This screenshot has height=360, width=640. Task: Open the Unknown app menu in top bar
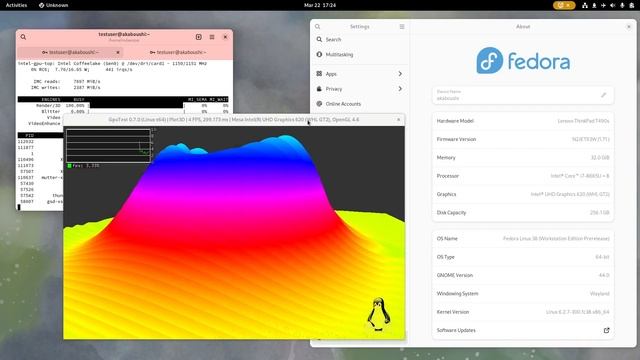(x=53, y=5)
